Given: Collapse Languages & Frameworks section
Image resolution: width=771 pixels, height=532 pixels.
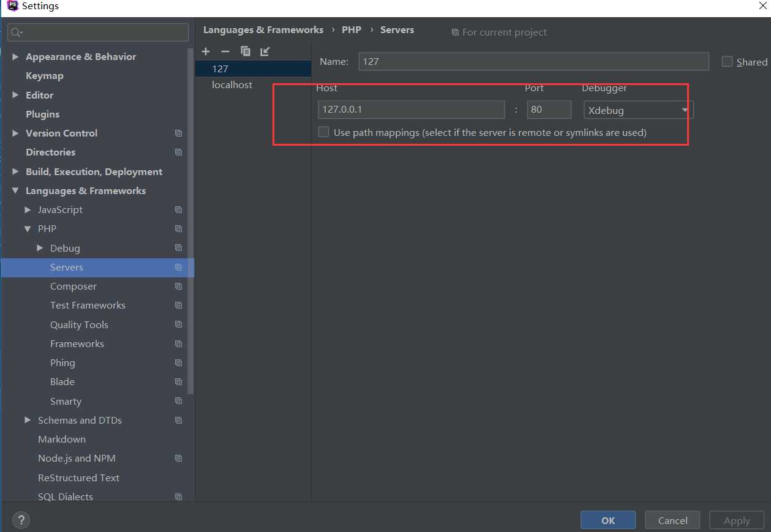Looking at the screenshot, I should 15,191.
